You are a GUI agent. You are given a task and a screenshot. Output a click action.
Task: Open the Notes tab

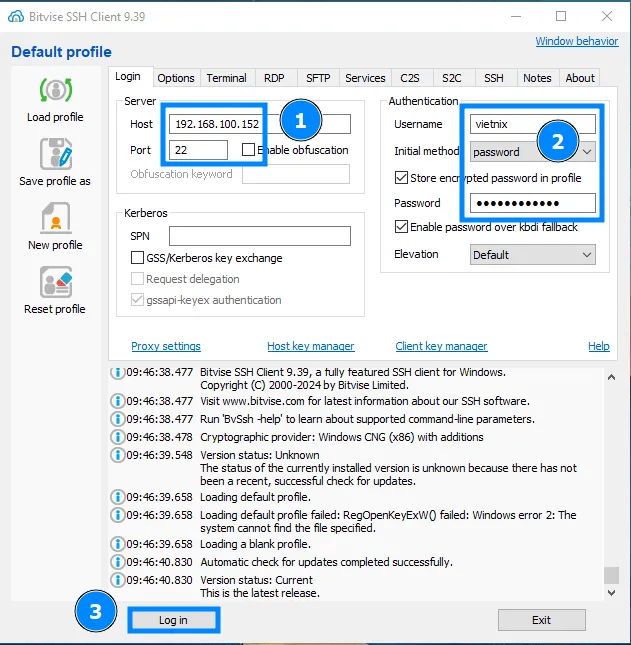pos(537,78)
